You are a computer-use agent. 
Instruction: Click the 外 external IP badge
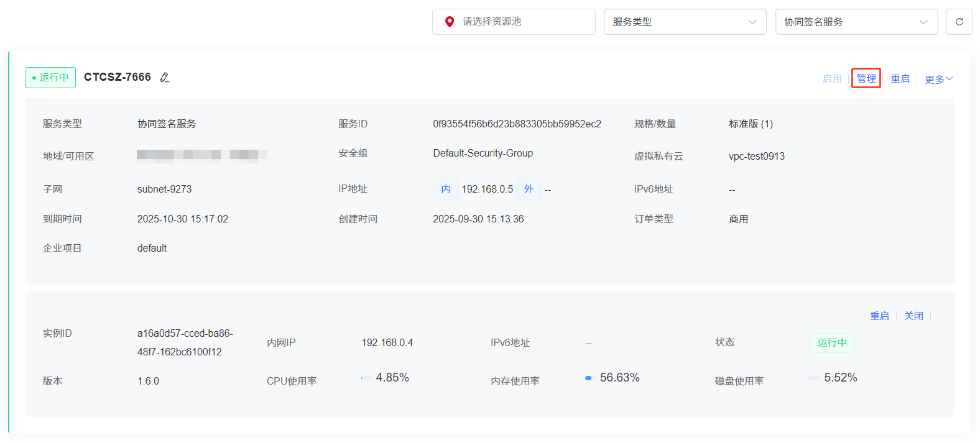tap(529, 189)
